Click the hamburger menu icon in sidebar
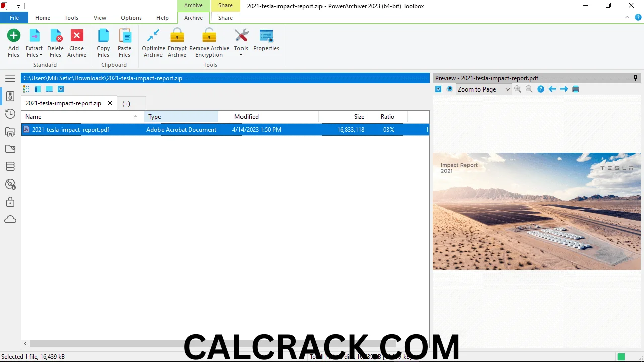Viewport: 644px width, 362px height. [x=10, y=78]
